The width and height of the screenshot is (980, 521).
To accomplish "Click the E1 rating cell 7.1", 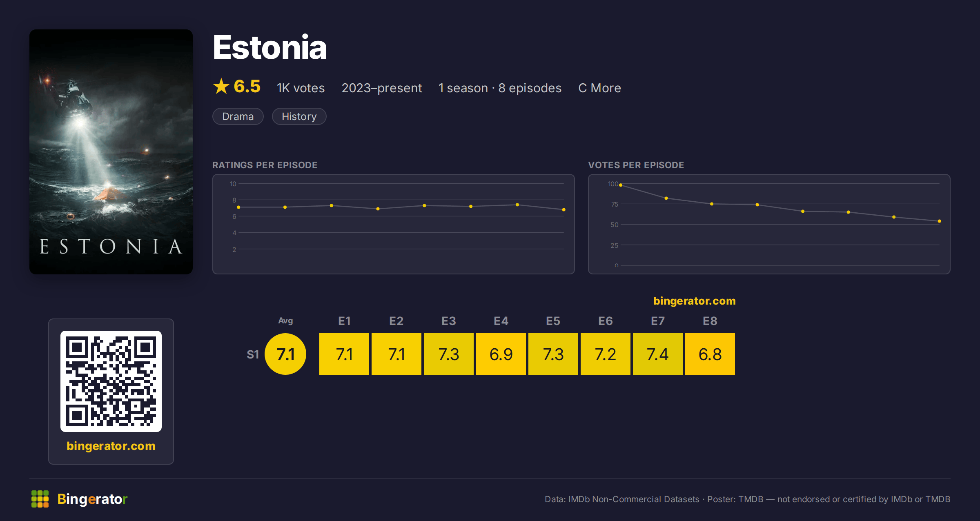I will tap(344, 354).
